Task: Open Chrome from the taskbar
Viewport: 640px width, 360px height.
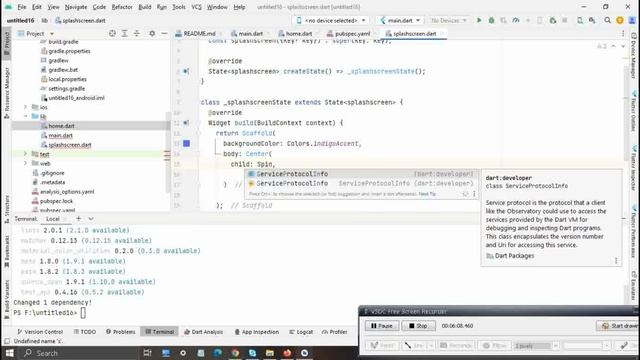Action: (x=235, y=353)
